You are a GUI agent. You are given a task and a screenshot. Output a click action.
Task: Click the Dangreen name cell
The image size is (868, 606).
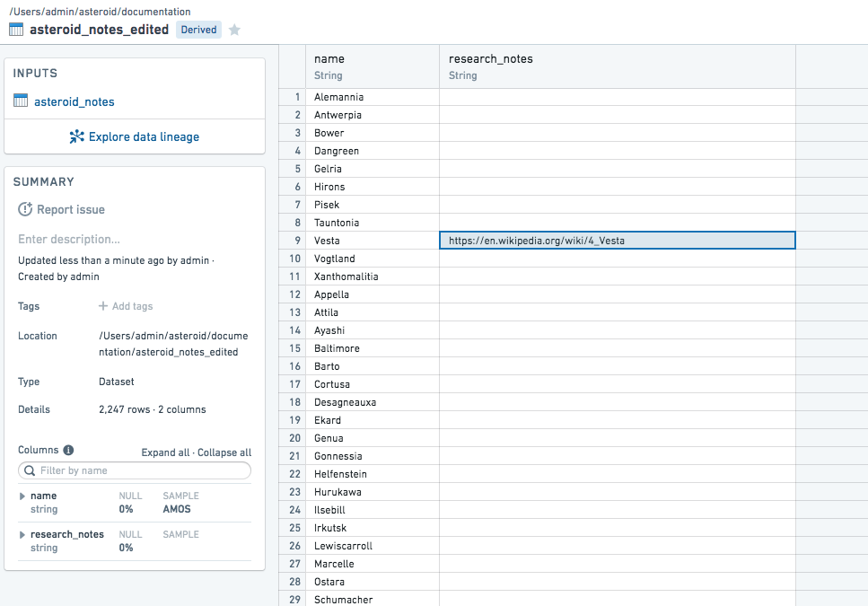(373, 151)
